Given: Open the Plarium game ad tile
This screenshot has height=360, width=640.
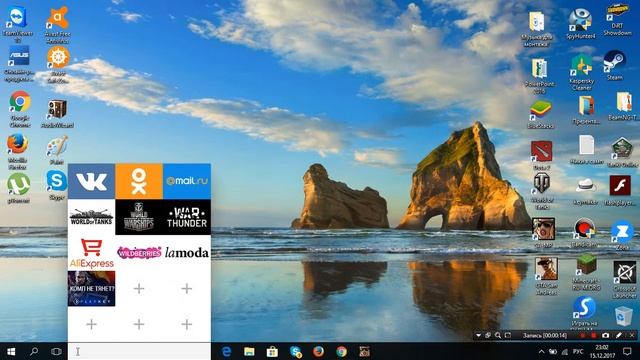Looking at the screenshot, I should [x=91, y=289].
